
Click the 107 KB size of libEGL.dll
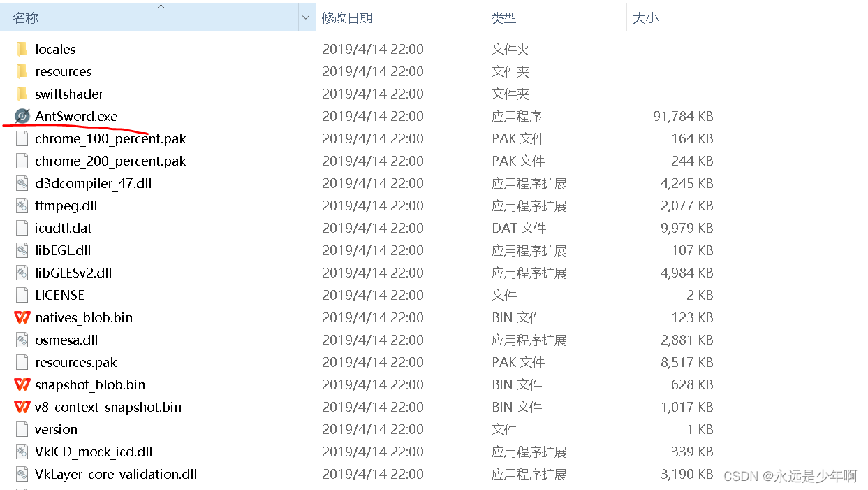pos(692,250)
